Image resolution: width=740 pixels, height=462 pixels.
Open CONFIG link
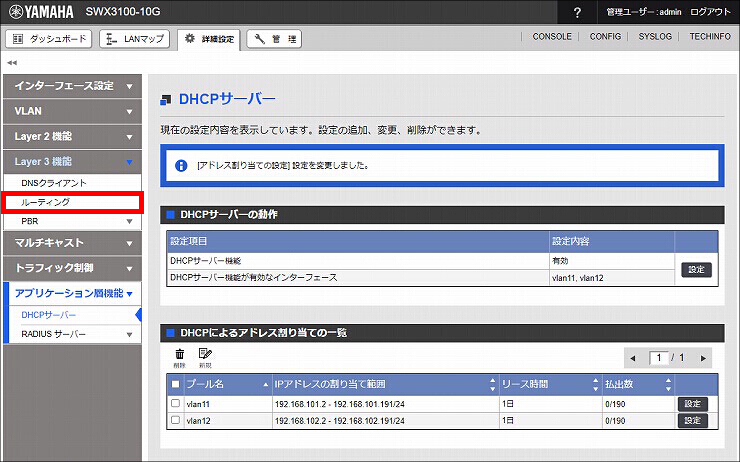[605, 36]
